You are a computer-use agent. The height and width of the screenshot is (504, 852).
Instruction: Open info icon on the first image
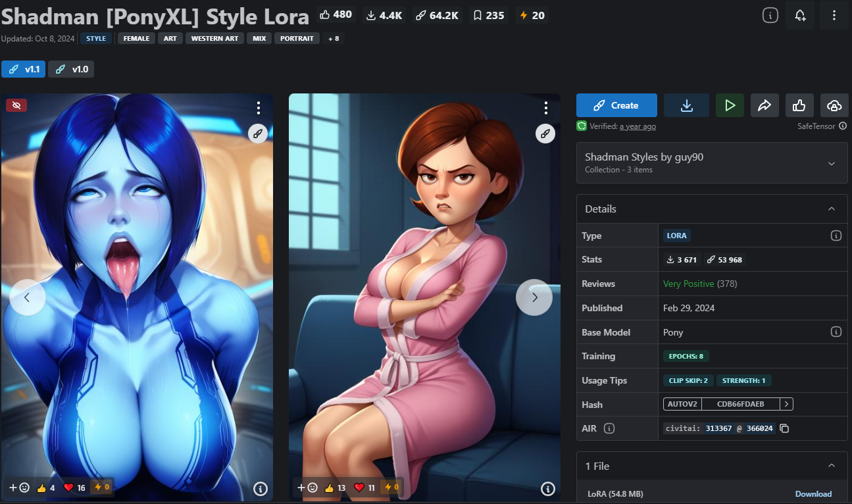pos(261,488)
